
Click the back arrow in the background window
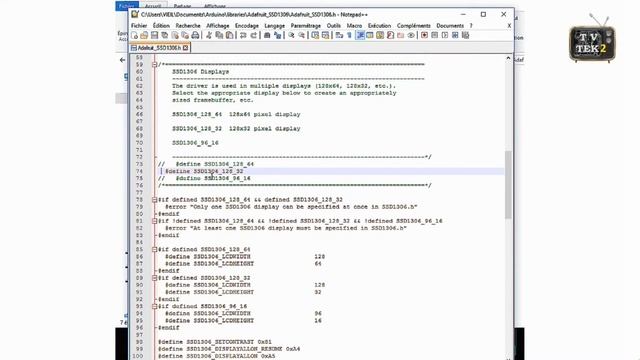pyautogui.click(x=122, y=60)
